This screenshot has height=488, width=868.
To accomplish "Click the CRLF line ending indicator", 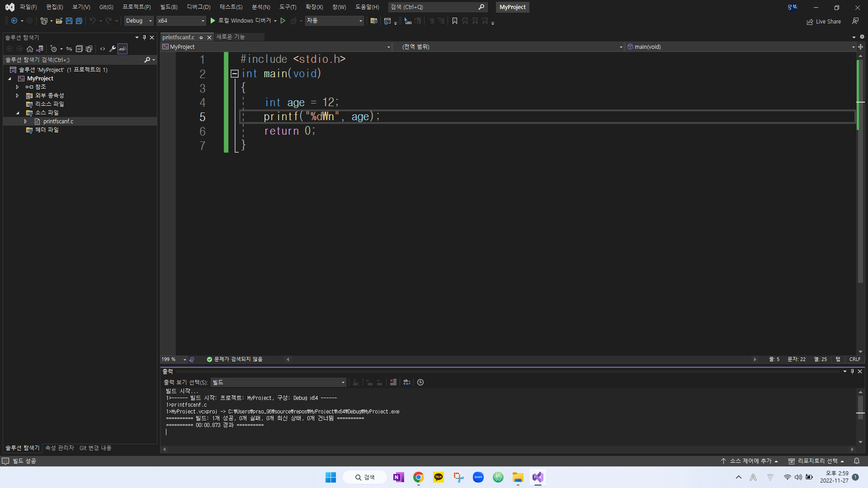I will [x=855, y=360].
